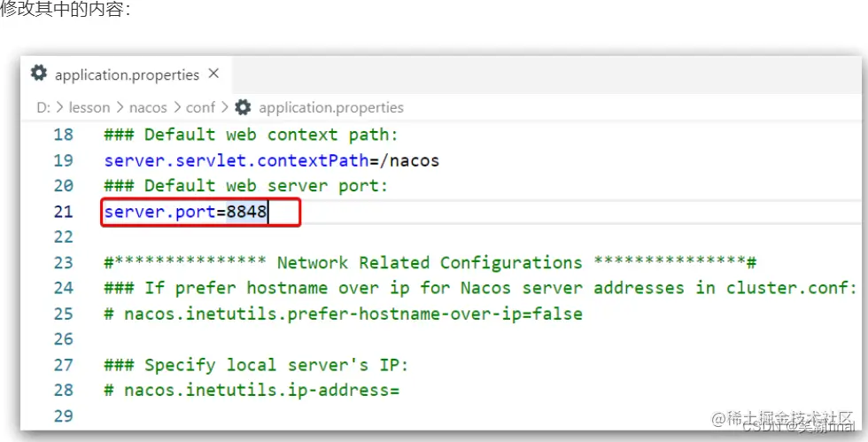
Task: Click line number 20 in gutter
Action: (63, 185)
